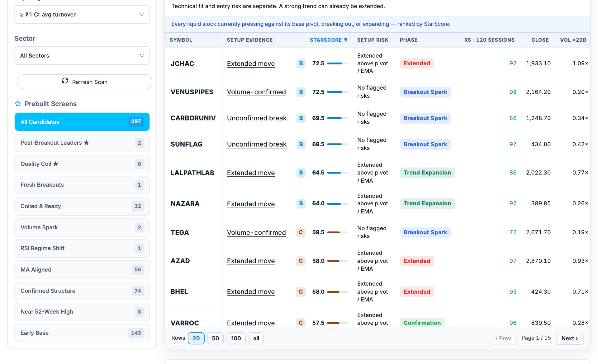Click the Prev page button

[x=503, y=338]
